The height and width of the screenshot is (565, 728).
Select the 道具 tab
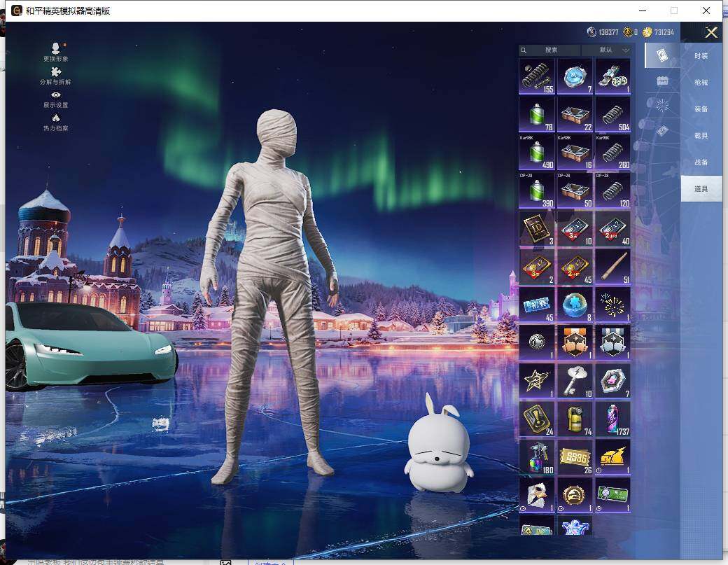tap(701, 188)
